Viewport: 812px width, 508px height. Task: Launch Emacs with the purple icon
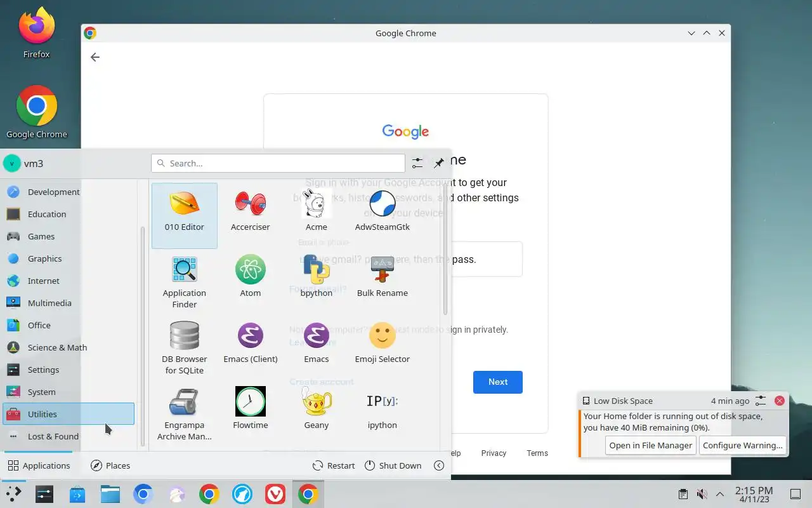point(317,347)
